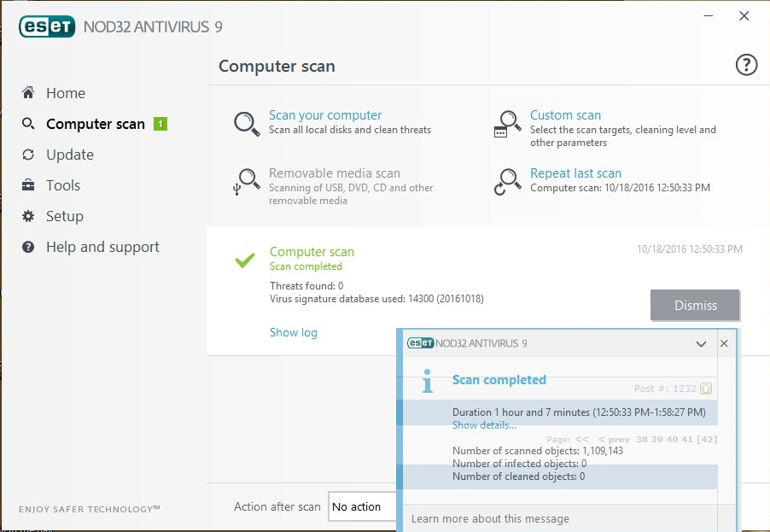Viewport: 770px width, 532px height.
Task: Click the green Computer scan result title
Action: [x=312, y=252]
